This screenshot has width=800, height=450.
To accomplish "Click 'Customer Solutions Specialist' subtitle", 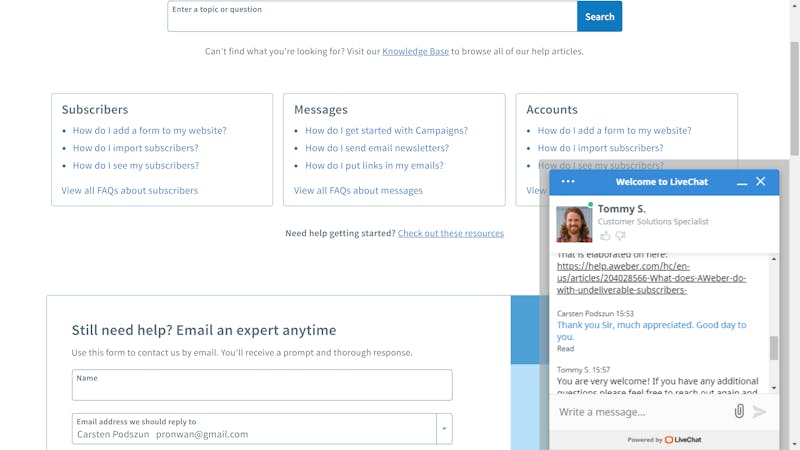I will [x=653, y=221].
